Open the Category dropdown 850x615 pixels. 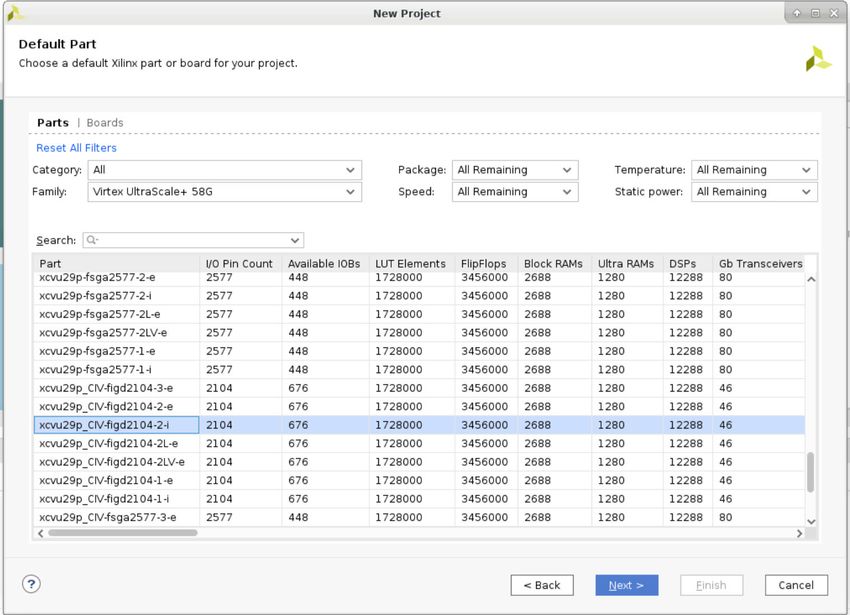click(224, 170)
